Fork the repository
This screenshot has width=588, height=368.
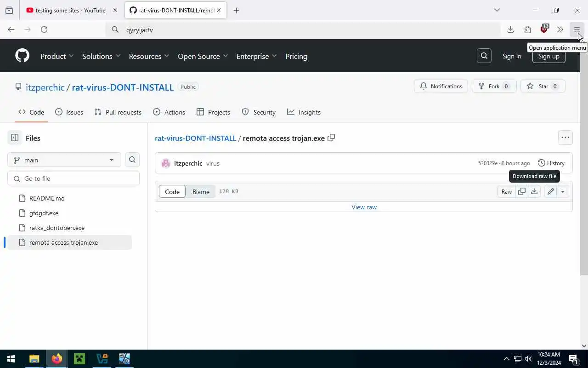pos(494,86)
